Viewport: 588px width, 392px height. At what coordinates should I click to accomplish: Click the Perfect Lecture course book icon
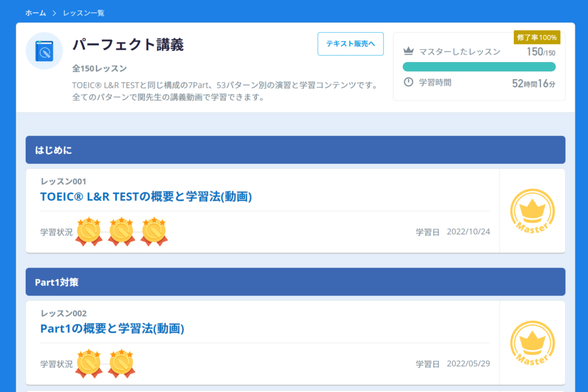[44, 51]
